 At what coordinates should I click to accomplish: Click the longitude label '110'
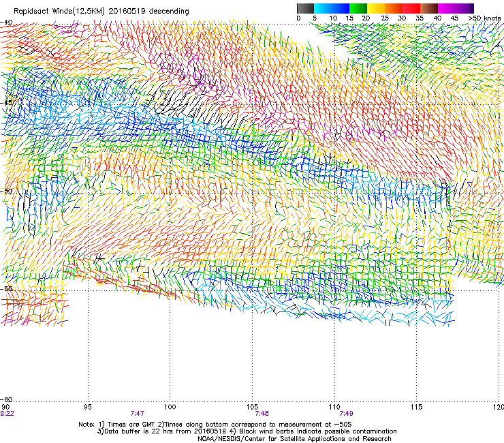(x=334, y=407)
